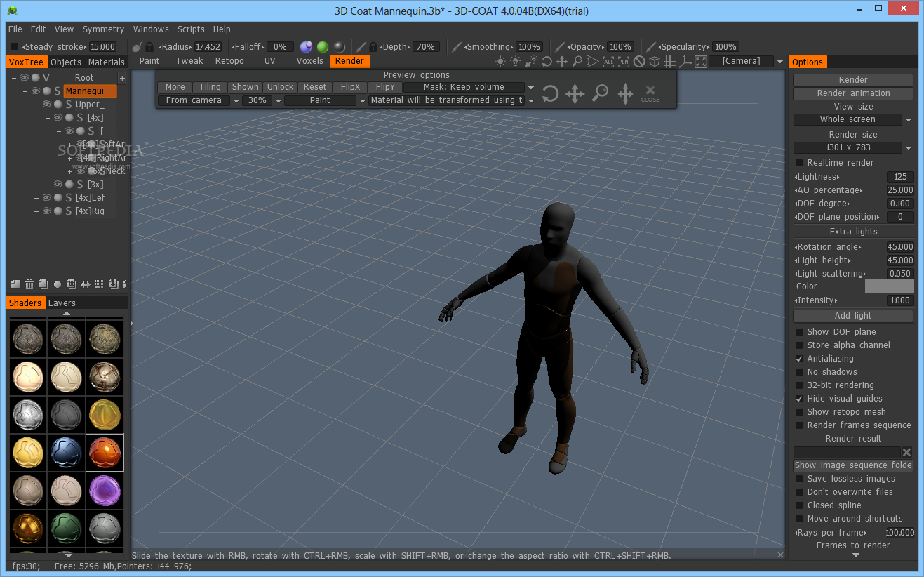Click the Tiling button in Preview options
Image resolution: width=924 pixels, height=577 pixels.
[210, 87]
